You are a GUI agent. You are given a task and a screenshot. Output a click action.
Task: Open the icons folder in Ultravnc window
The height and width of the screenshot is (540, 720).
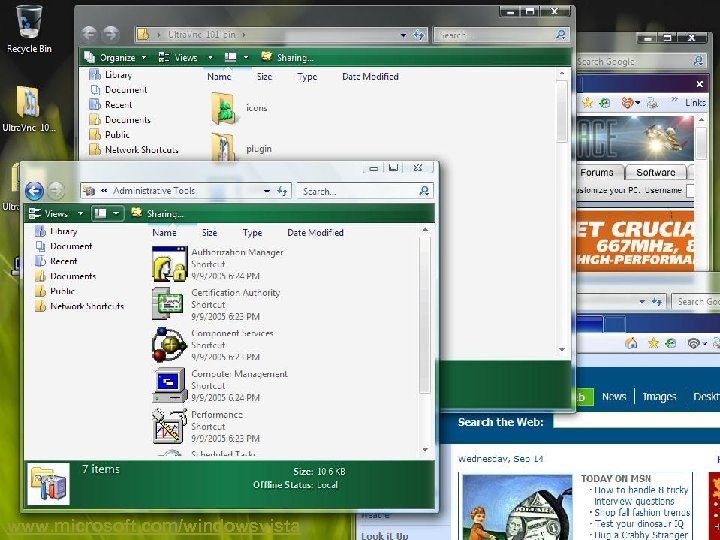pyautogui.click(x=224, y=108)
